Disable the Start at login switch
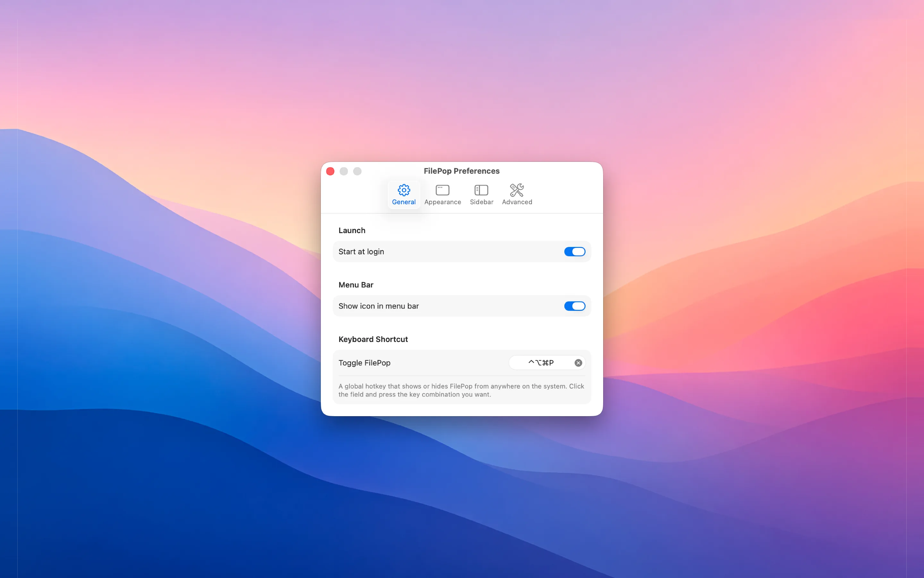924x578 pixels. 575,251
